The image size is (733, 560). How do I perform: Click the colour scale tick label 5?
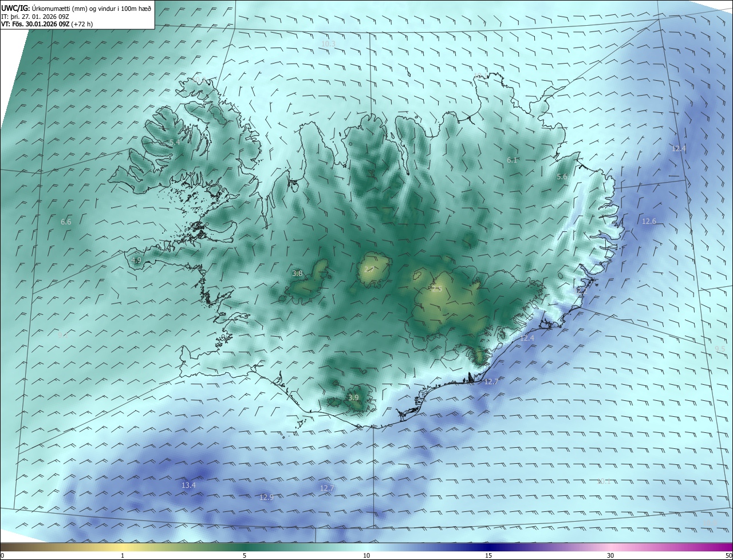tap(245, 555)
